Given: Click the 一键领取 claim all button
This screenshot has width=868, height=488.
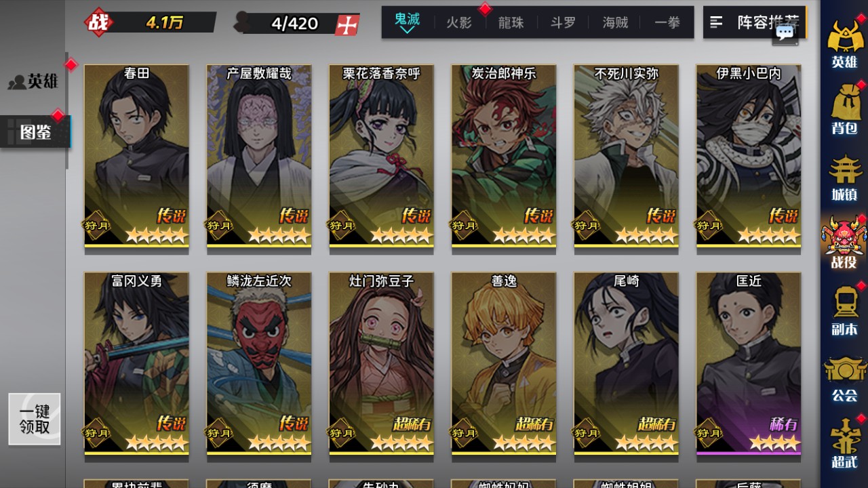Looking at the screenshot, I should tap(35, 419).
